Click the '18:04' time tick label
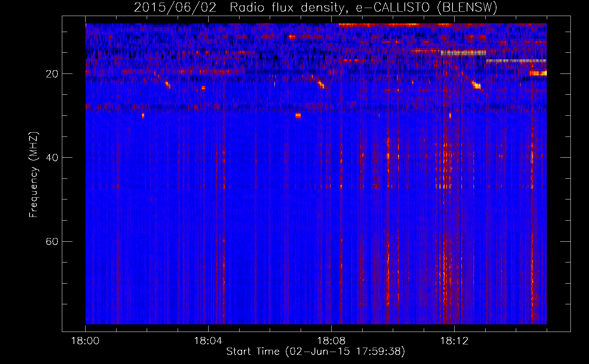589x364 pixels. pos(208,341)
